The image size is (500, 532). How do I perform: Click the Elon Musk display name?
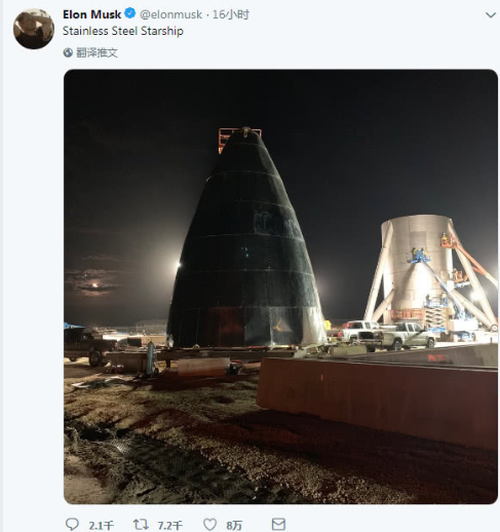pos(92,15)
